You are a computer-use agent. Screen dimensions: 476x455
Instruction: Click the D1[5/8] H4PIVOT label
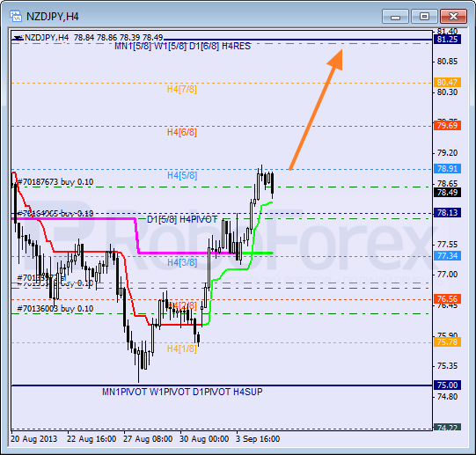(182, 219)
